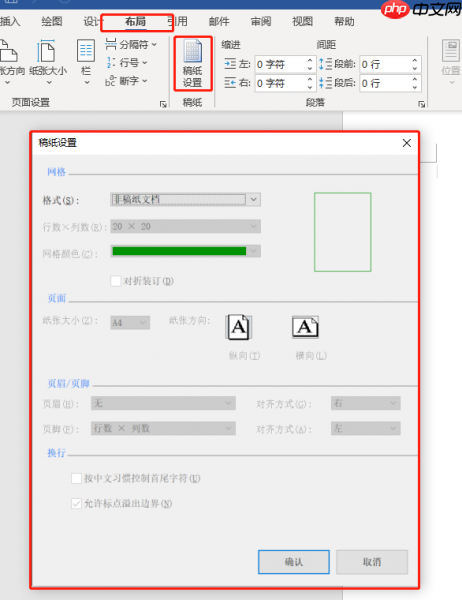Open the 网格颜色 green color dropdown
Screen dimensions: 462x600
click(x=186, y=251)
